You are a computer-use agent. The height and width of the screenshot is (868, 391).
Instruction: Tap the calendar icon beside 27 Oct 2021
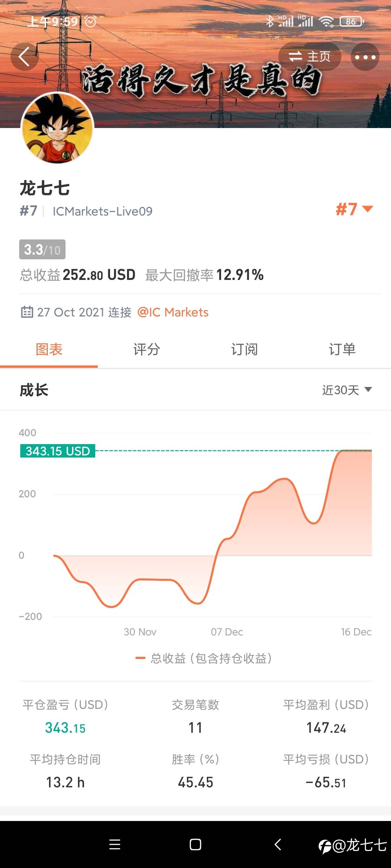tap(27, 312)
